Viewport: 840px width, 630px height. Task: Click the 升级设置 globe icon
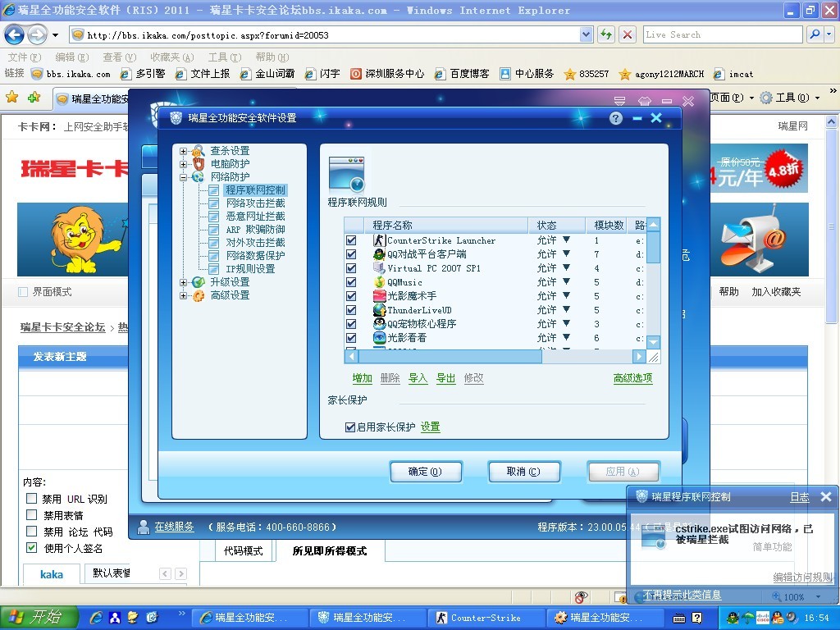click(x=199, y=282)
